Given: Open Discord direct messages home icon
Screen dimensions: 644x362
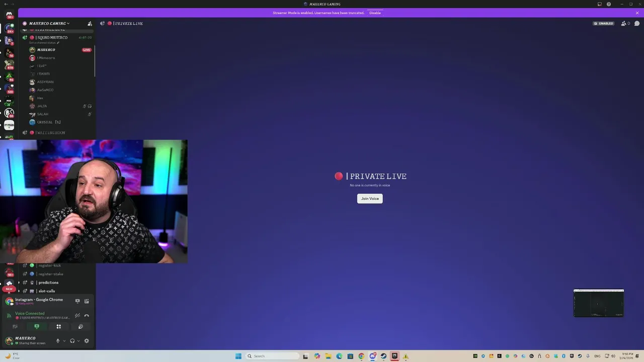Looking at the screenshot, I should click(x=9, y=14).
